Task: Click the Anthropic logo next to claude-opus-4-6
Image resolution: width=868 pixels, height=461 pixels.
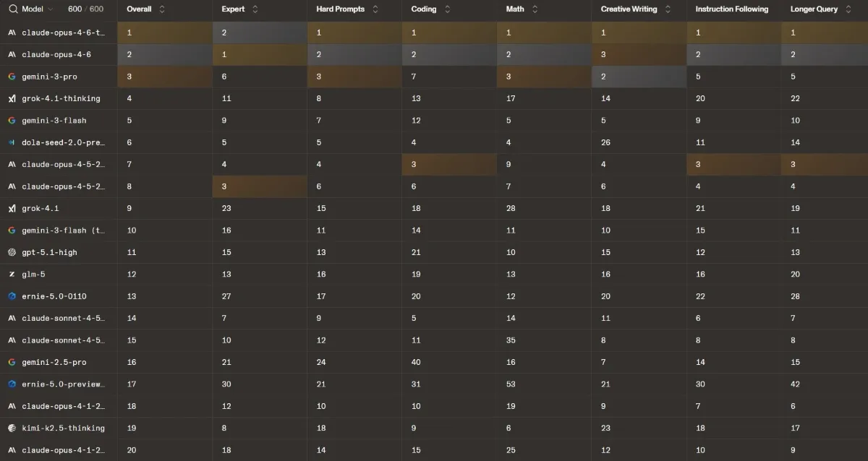Action: coord(12,54)
